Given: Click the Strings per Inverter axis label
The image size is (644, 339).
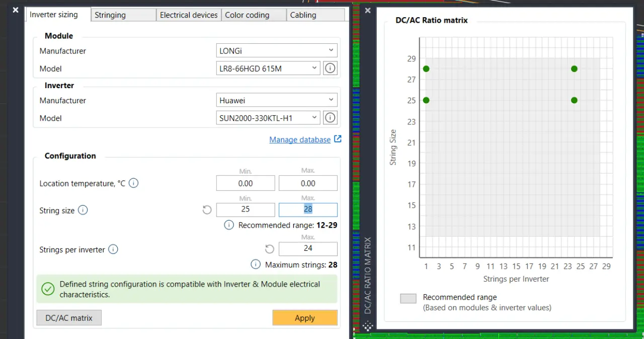Looking at the screenshot, I should [x=516, y=279].
